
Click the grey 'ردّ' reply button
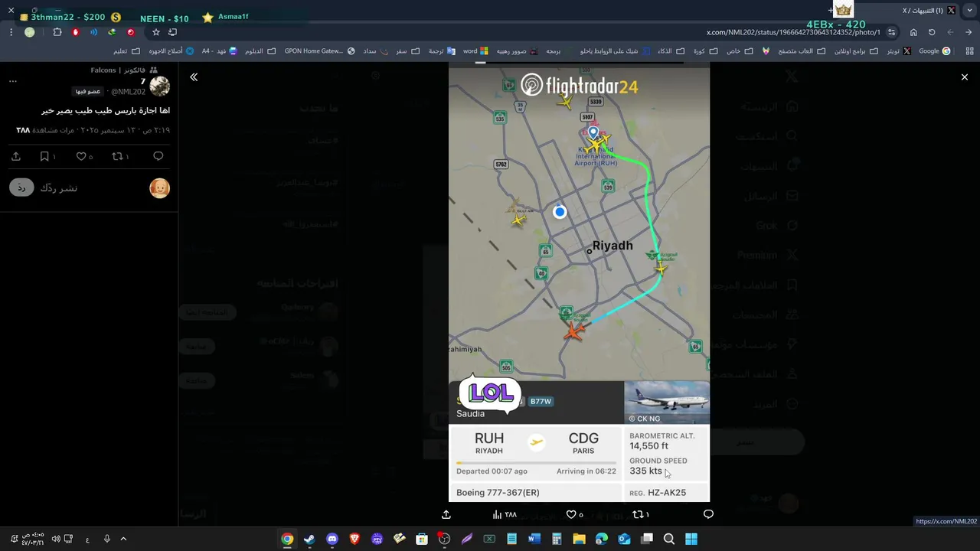pyautogui.click(x=21, y=188)
